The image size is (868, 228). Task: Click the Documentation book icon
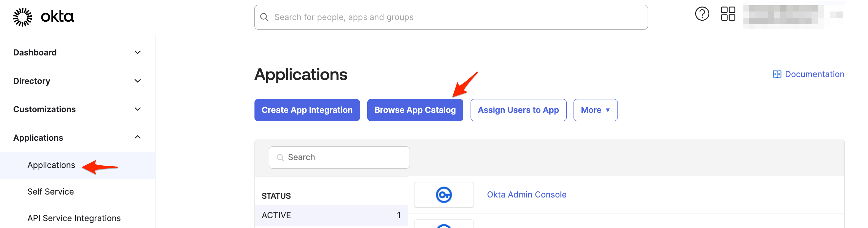click(777, 74)
